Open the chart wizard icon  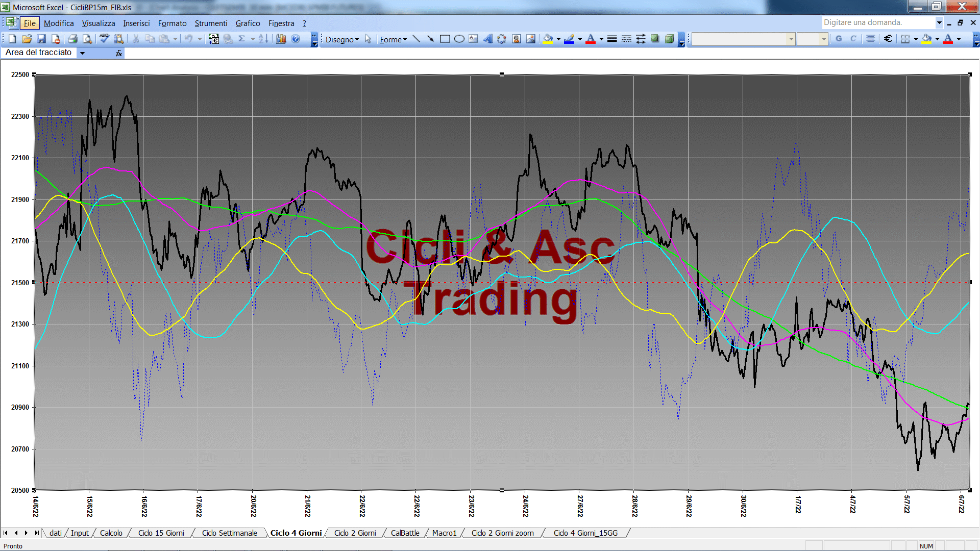281,39
